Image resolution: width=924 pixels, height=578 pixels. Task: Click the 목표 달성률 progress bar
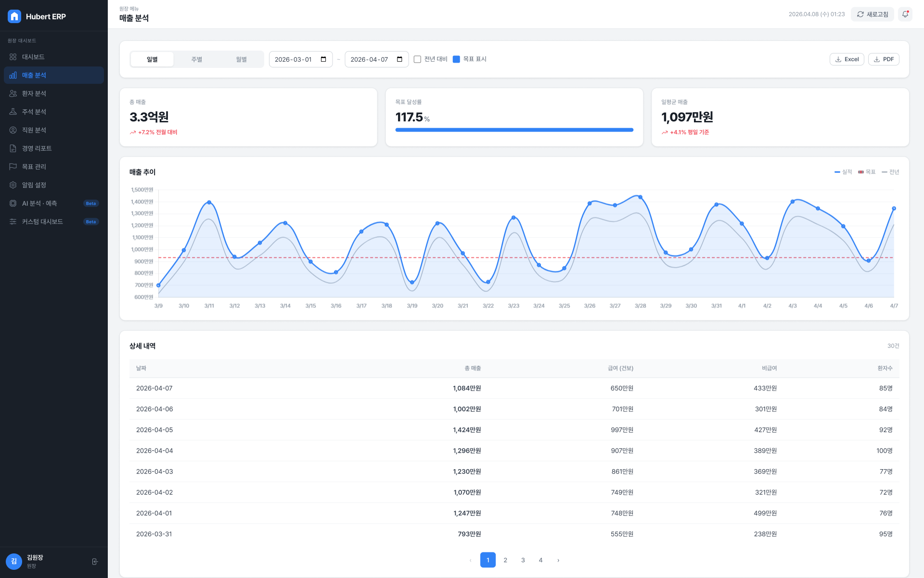click(x=514, y=130)
